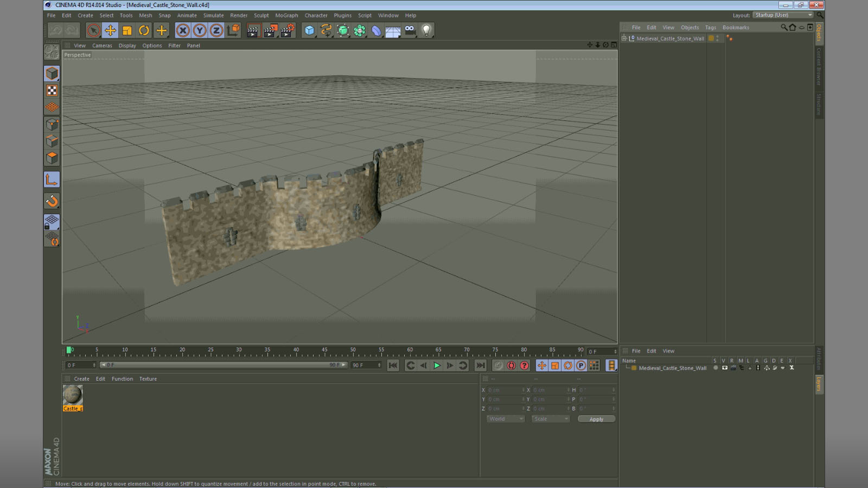The height and width of the screenshot is (488, 868).
Task: Go to end of animation
Action: coord(480,365)
